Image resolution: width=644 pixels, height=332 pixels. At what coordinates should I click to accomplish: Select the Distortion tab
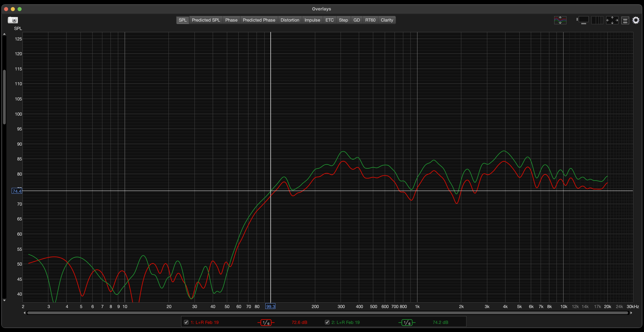coord(289,20)
